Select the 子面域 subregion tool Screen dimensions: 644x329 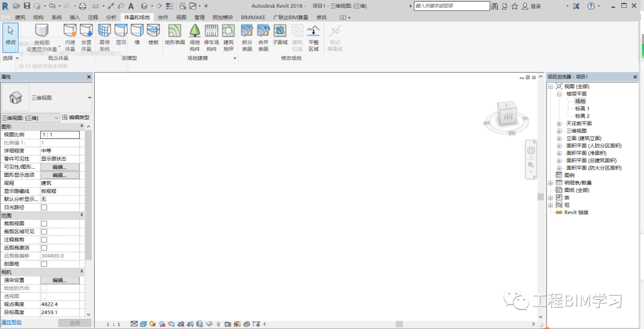[x=280, y=35]
